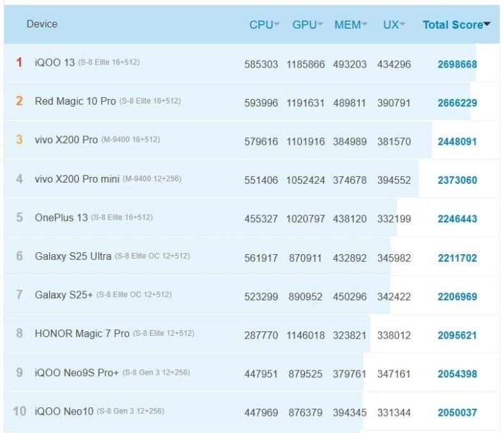The width and height of the screenshot is (504, 433).
Task: Select total score 2095621
Action: point(457,335)
